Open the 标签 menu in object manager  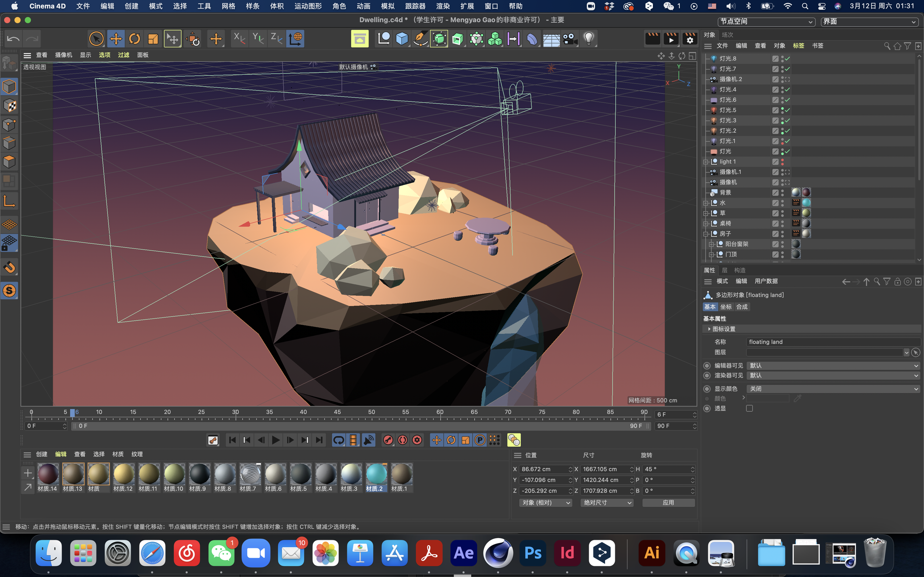798,46
